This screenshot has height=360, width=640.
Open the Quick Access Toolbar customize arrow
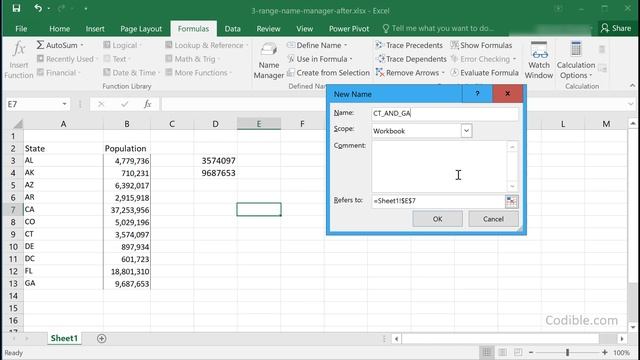pyautogui.click(x=86, y=9)
